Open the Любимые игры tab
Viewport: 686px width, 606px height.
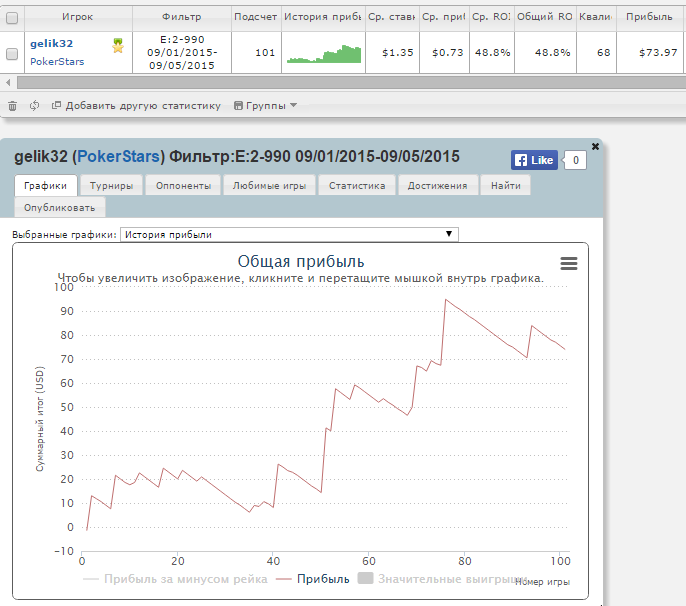(269, 186)
